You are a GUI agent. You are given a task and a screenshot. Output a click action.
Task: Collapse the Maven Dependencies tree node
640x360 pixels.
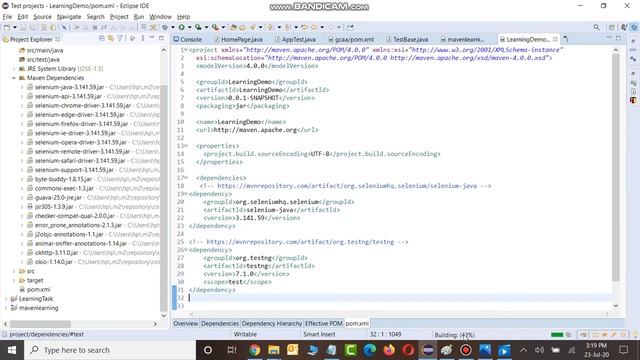pos(14,78)
